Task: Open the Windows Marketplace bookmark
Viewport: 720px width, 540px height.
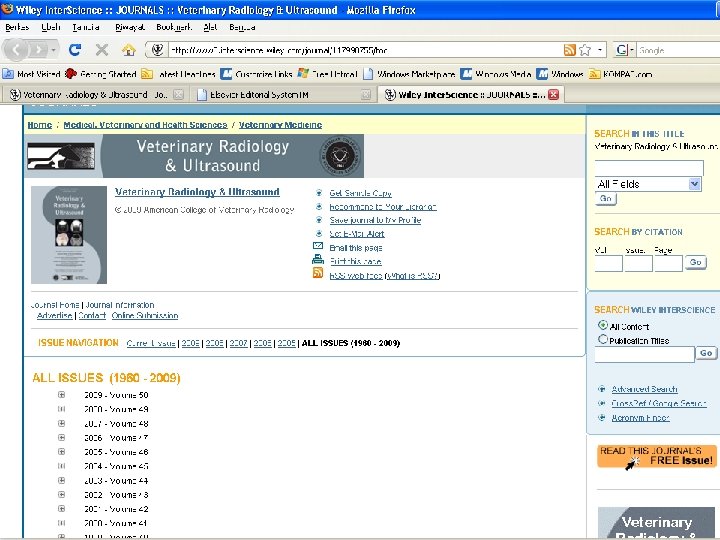Action: click(x=409, y=74)
